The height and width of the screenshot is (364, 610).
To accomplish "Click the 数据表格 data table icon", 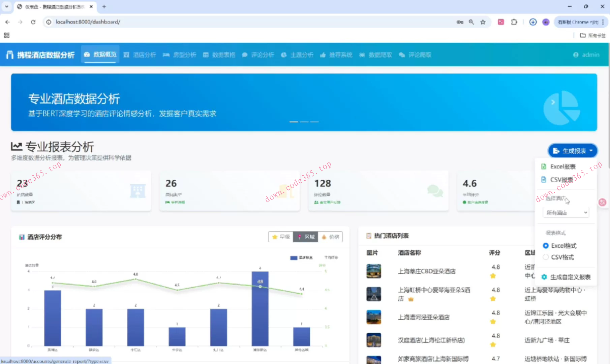I will [x=206, y=55].
